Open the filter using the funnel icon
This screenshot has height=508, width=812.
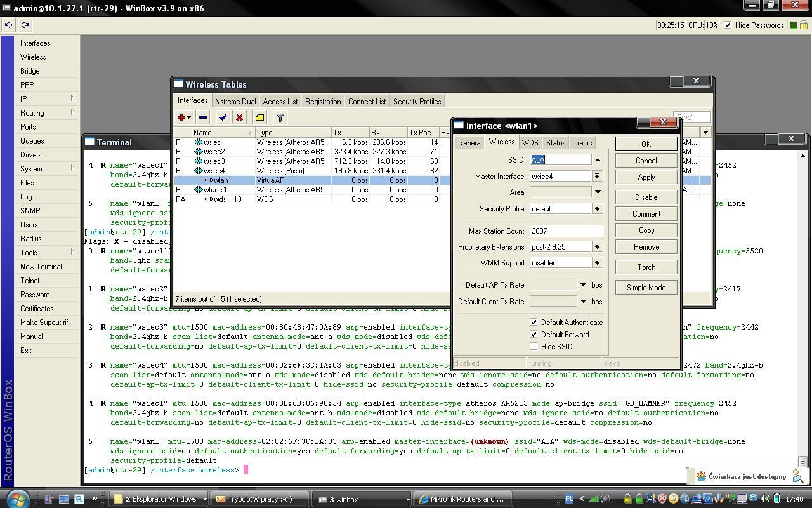point(279,117)
